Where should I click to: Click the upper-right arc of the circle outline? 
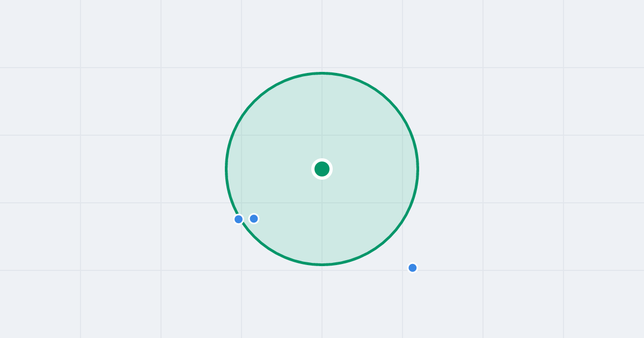coord(390,101)
